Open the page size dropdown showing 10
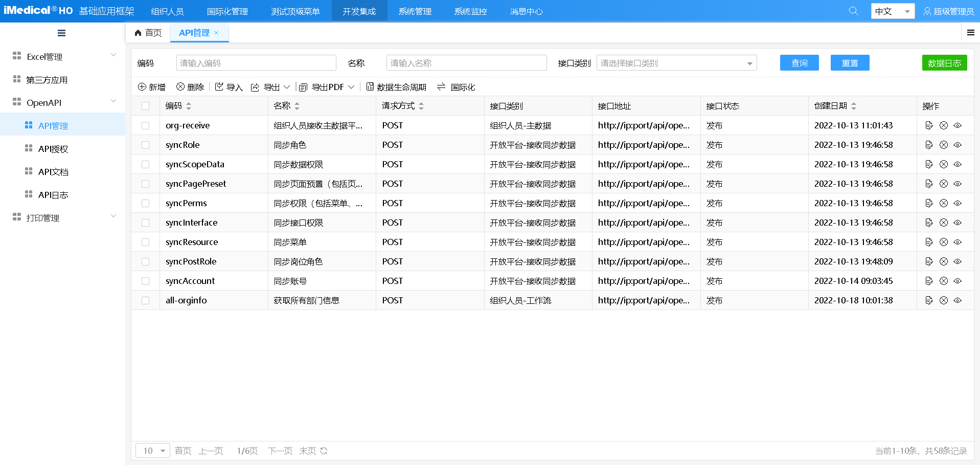The image size is (980, 465). (x=153, y=451)
